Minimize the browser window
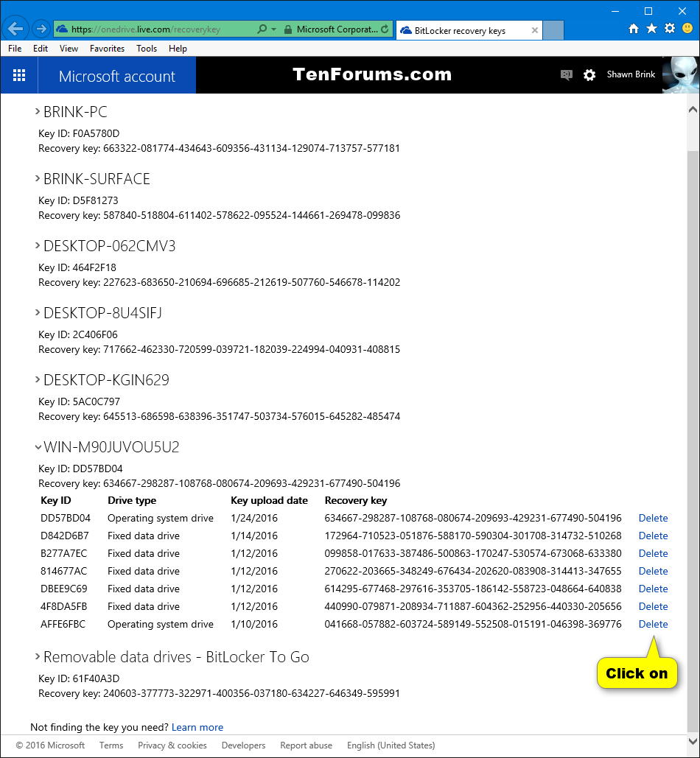The width and height of the screenshot is (700, 758). (615, 10)
